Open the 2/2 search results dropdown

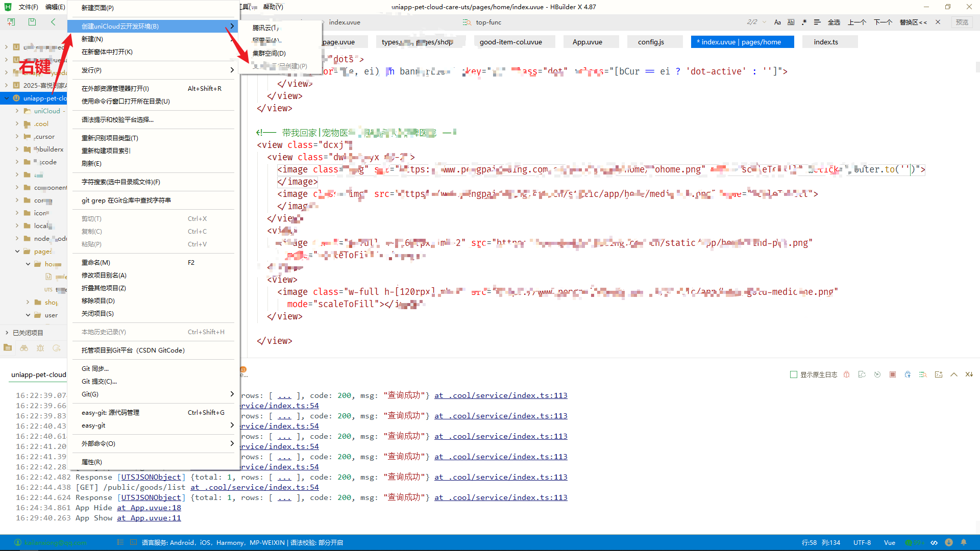coord(764,22)
